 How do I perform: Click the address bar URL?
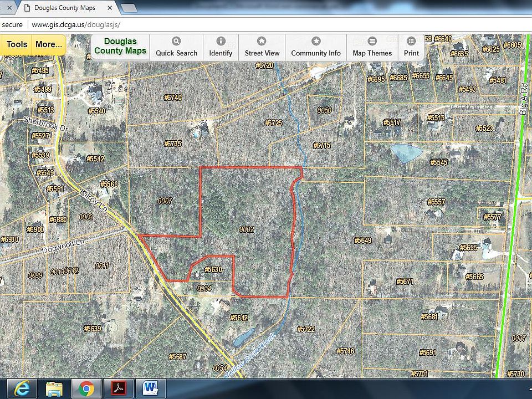(x=76, y=25)
